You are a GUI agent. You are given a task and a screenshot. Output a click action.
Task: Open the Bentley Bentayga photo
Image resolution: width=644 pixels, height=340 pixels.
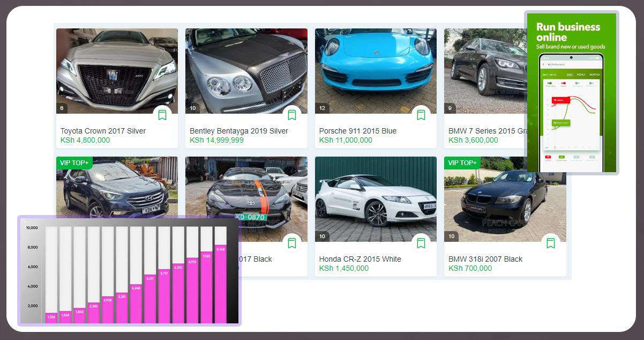(x=246, y=71)
